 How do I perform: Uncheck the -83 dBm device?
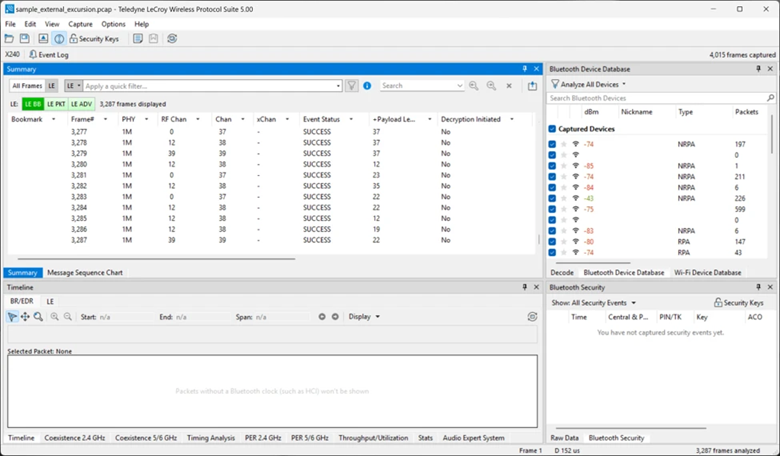(552, 231)
